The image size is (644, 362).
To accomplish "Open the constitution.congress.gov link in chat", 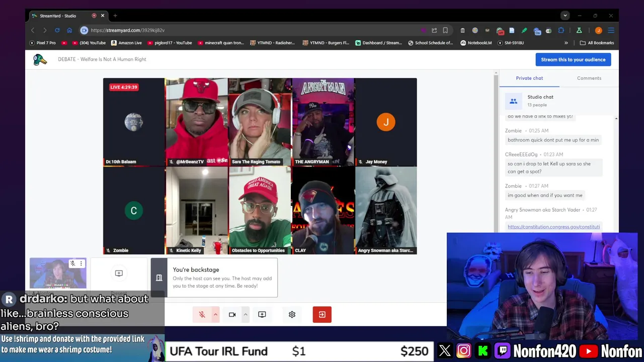I will click(553, 227).
